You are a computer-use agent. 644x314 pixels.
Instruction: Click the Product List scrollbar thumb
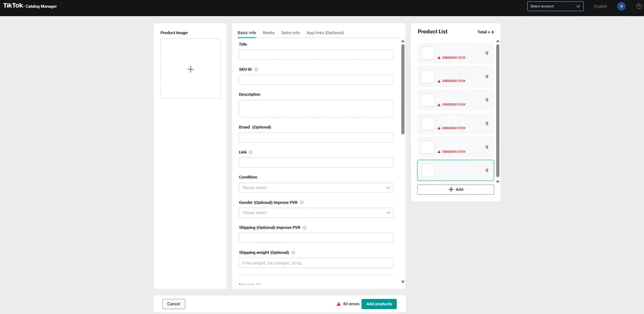(x=498, y=111)
